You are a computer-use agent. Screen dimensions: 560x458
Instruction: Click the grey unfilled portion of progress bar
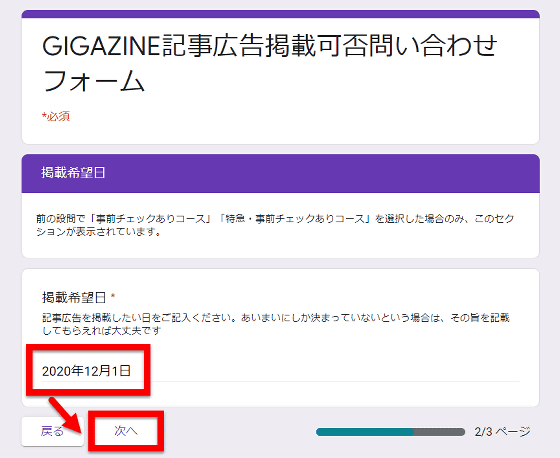[x=439, y=432]
